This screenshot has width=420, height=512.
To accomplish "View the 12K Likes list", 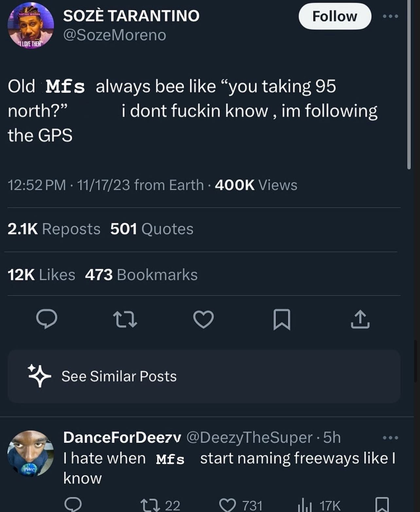I will click(42, 275).
